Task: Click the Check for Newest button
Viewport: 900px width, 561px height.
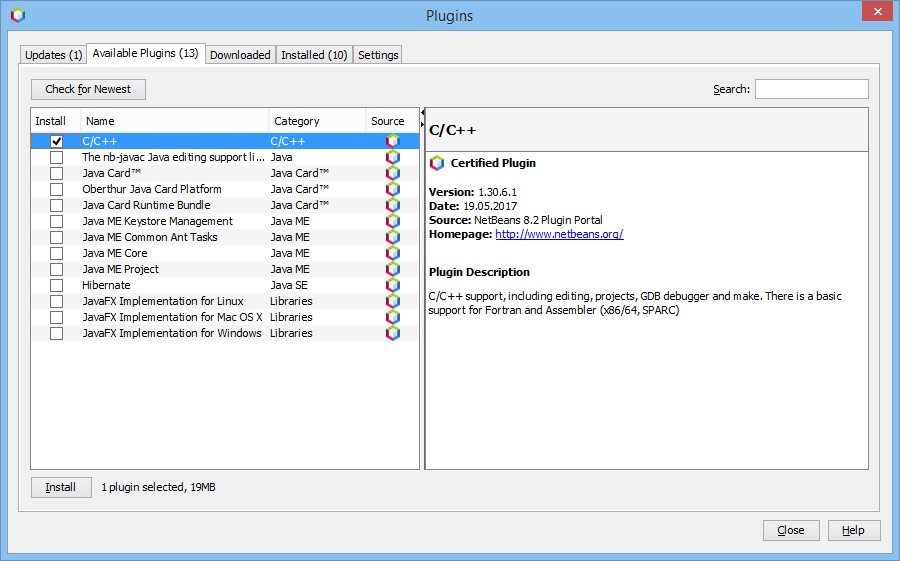Action: pyautogui.click(x=88, y=89)
